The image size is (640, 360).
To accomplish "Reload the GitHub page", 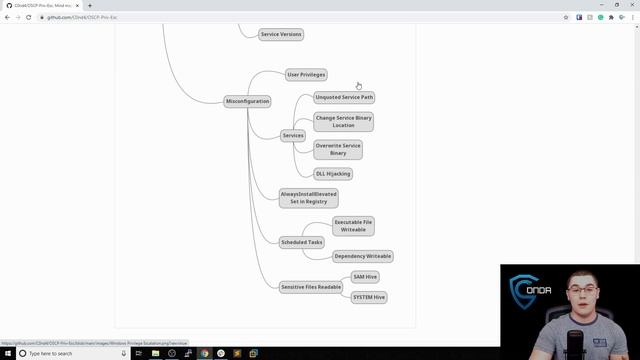I will pyautogui.click(x=29, y=18).
